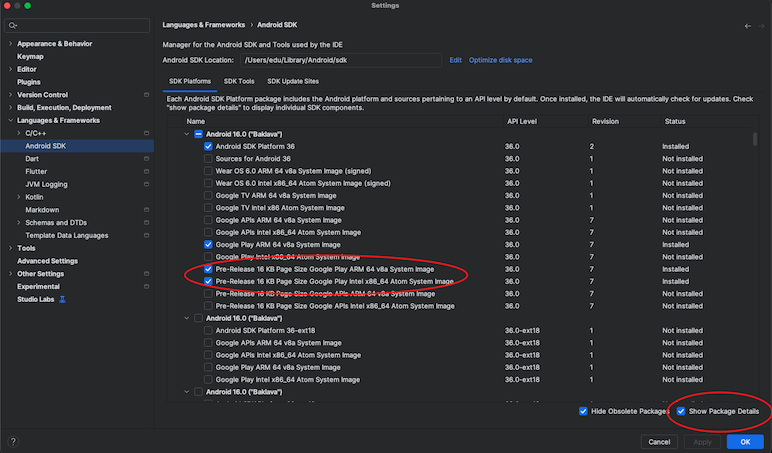Toggle Show Package Details checkbox
Screen dimensions: 772x453
681,411
